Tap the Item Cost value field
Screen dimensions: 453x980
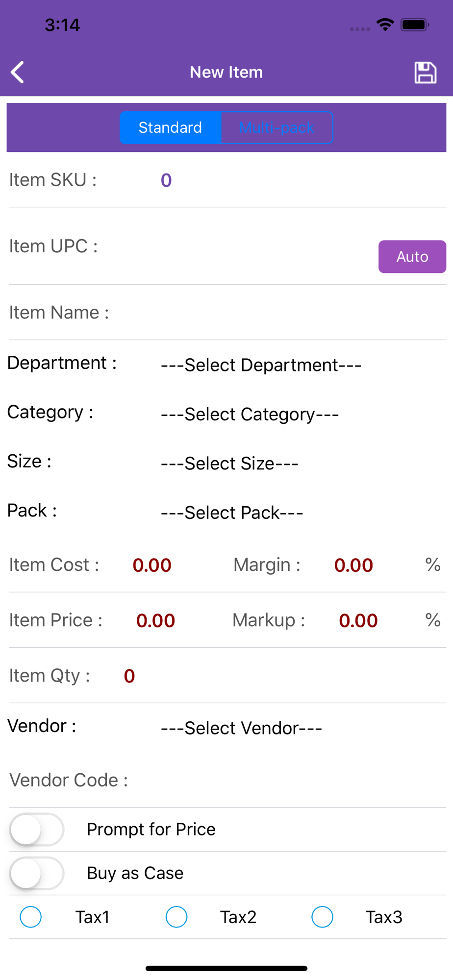click(152, 565)
